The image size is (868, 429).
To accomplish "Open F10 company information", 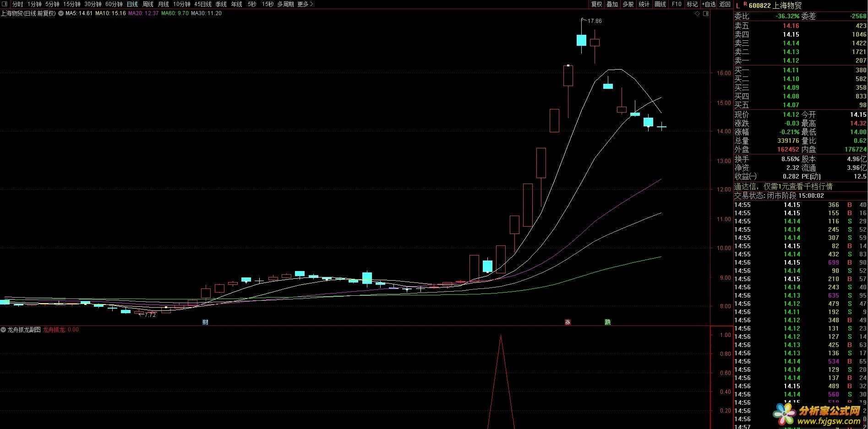I will (677, 4).
